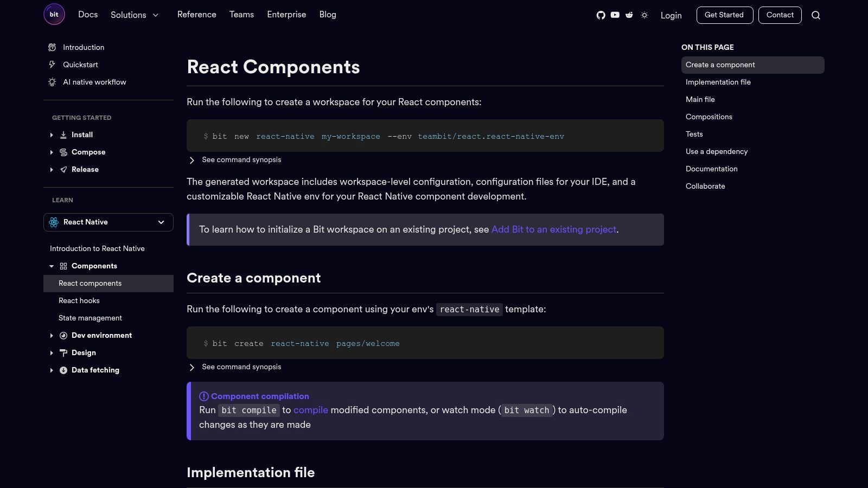Click the Reddit community icon
Screen dimensions: 868x488
pos(629,15)
